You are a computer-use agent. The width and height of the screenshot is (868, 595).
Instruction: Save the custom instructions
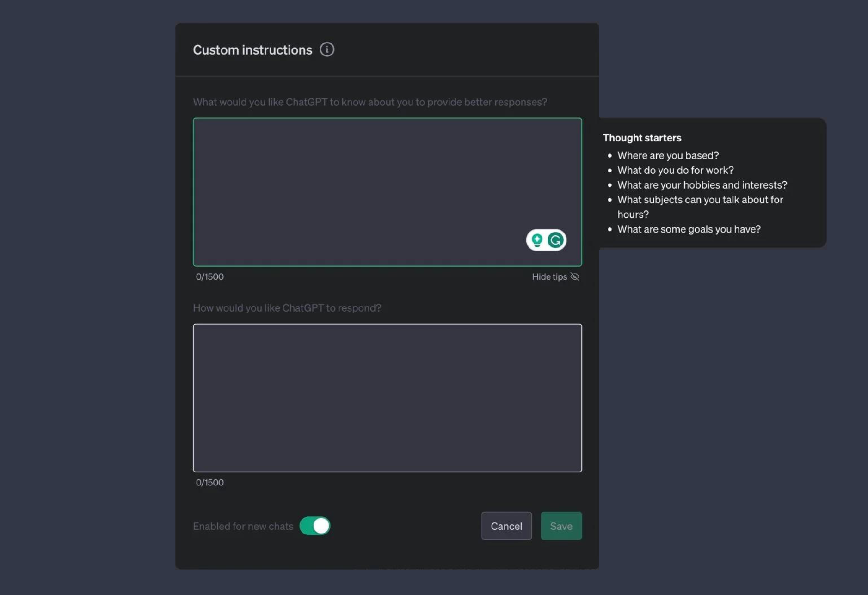point(561,526)
